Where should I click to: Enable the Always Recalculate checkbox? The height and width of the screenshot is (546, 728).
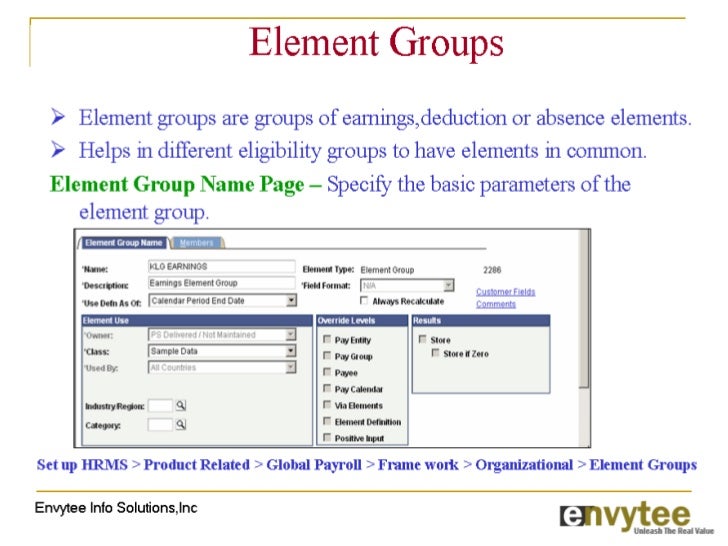(364, 301)
